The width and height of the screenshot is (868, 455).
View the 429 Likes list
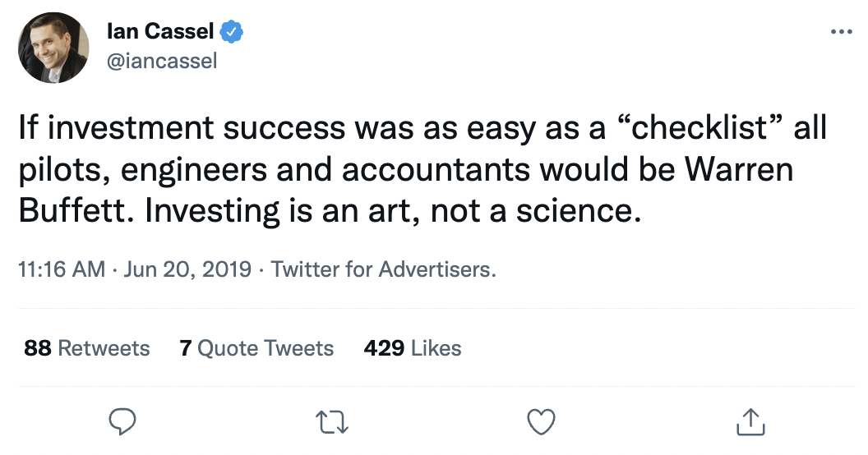[413, 348]
